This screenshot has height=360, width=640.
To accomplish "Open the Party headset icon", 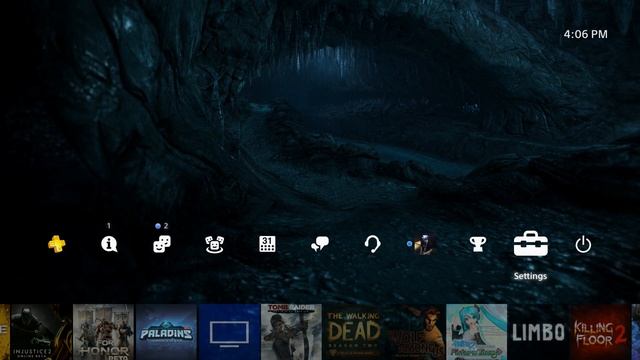I will click(372, 244).
